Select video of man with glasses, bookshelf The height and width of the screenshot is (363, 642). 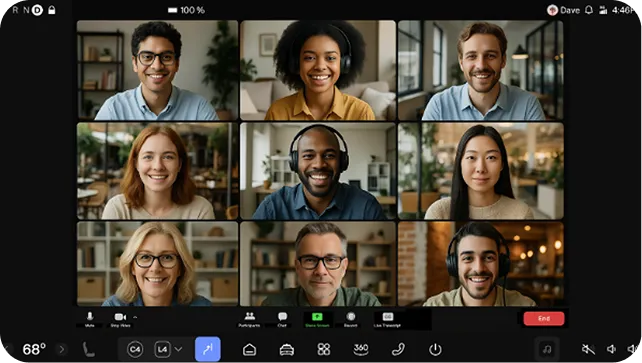158,70
